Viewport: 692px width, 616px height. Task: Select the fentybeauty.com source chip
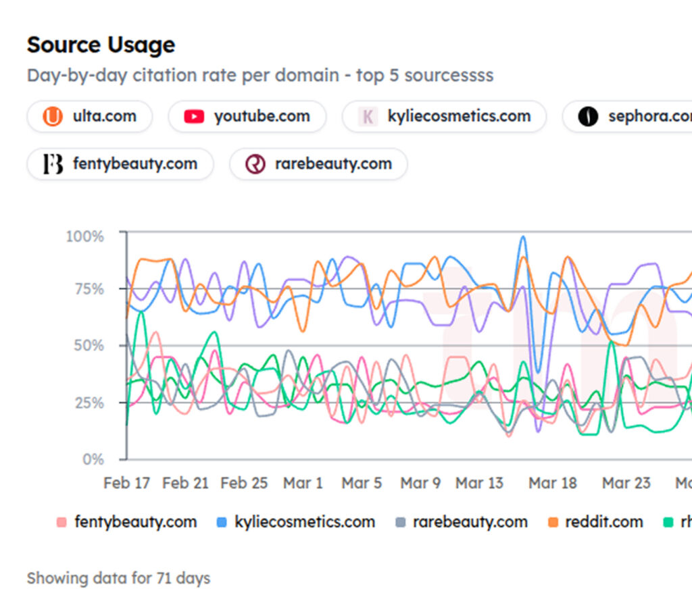tap(120, 163)
